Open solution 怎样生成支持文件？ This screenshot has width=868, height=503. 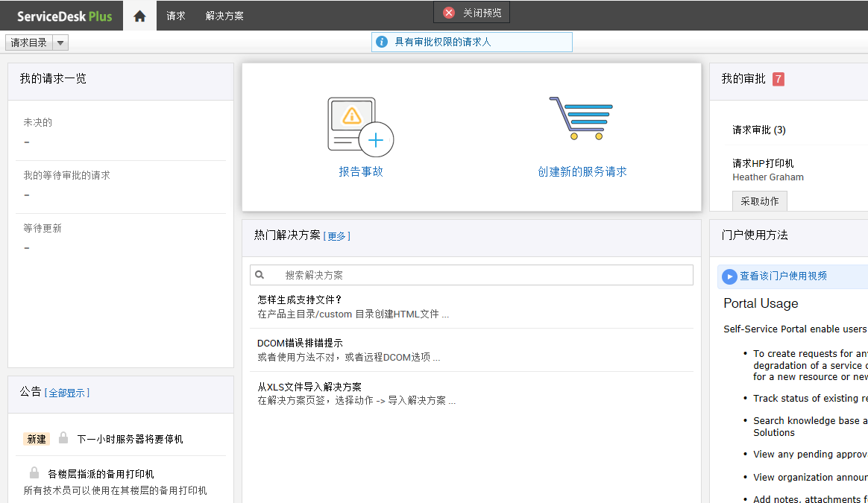coord(300,300)
